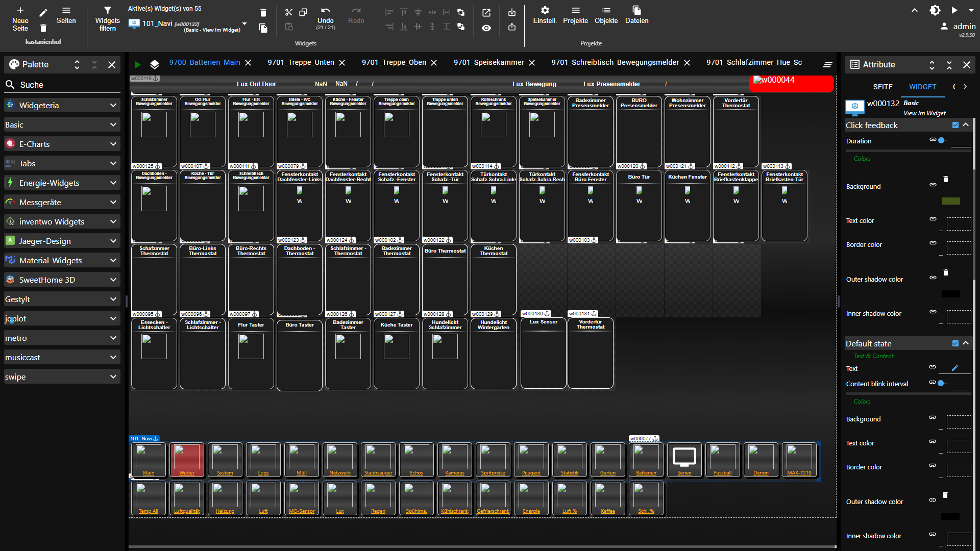Click the layers icon in tab bar
The height and width of the screenshot is (551, 980).
coord(155,64)
